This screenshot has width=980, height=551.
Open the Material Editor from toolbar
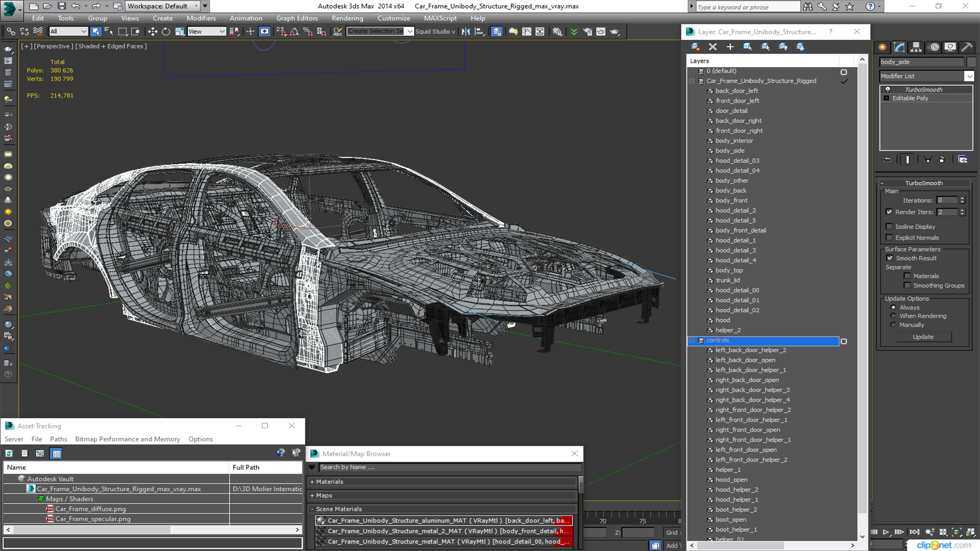pos(557,32)
